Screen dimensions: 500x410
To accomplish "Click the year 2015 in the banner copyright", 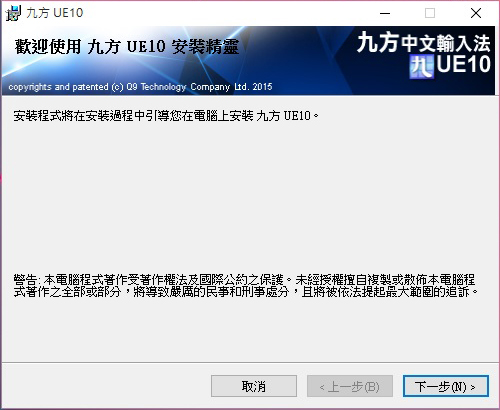I will coord(262,87).
